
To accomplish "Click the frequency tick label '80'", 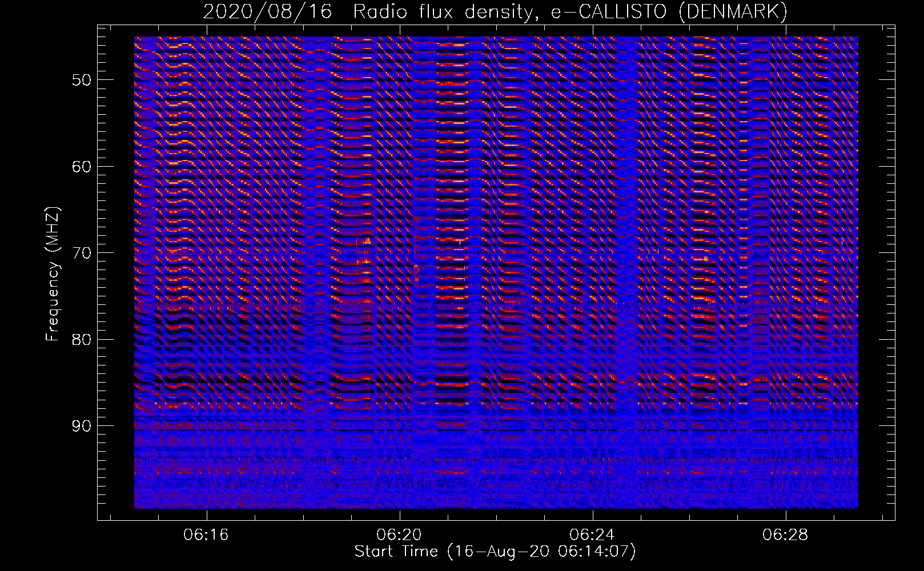I will pos(82,340).
